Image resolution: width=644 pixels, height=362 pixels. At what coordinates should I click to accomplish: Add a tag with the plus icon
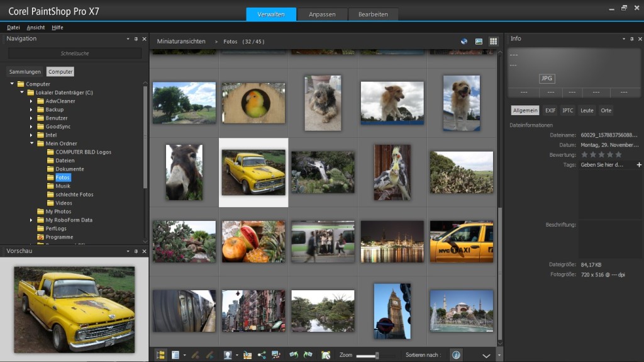(639, 164)
